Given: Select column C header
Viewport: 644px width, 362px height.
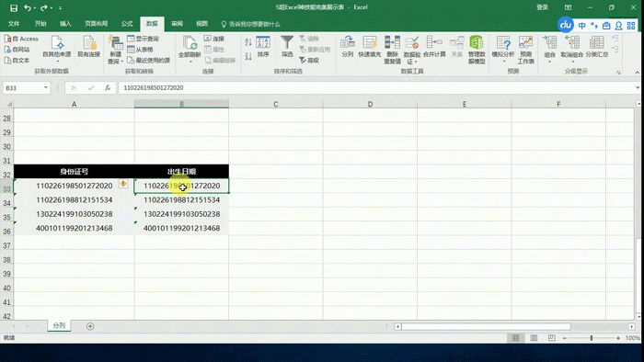Looking at the screenshot, I should click(x=276, y=104).
